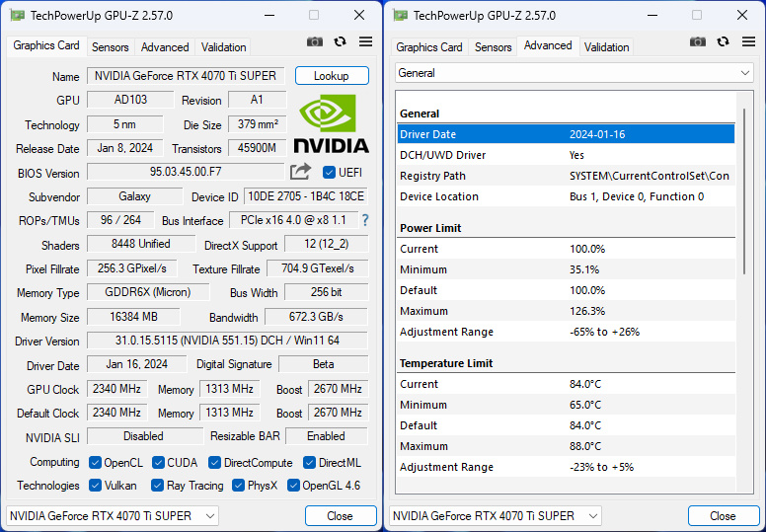Viewport: 766px width, 532px height.
Task: Click the Die Size 379 mm² field
Action: coord(258,124)
